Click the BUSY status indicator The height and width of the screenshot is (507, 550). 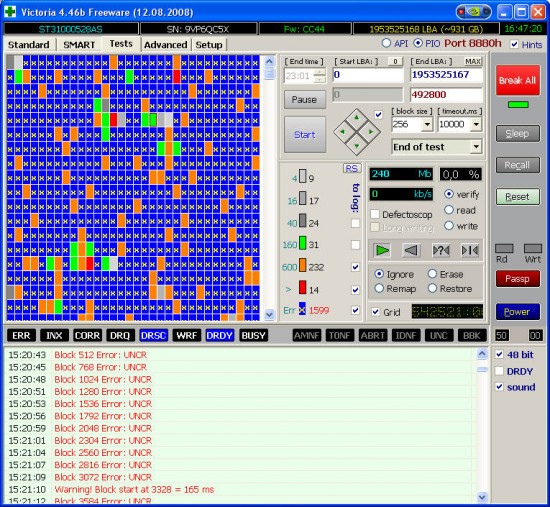253,335
